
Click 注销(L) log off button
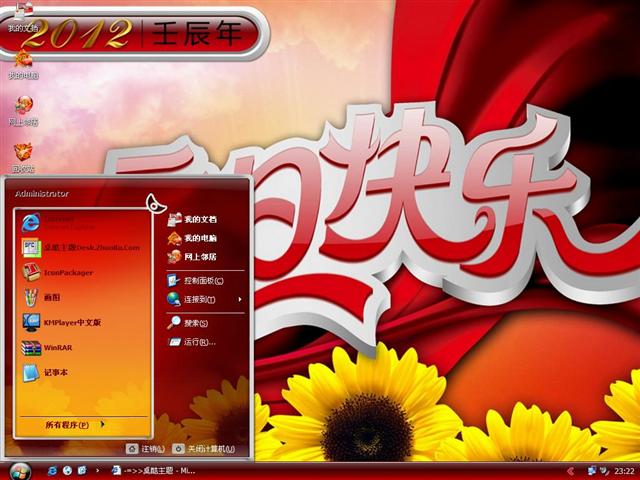(x=145, y=449)
